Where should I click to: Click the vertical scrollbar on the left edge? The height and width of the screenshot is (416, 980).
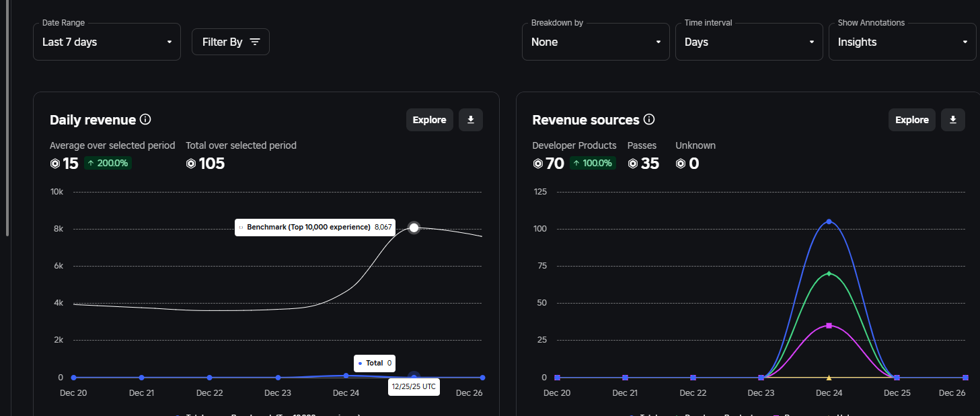7,118
